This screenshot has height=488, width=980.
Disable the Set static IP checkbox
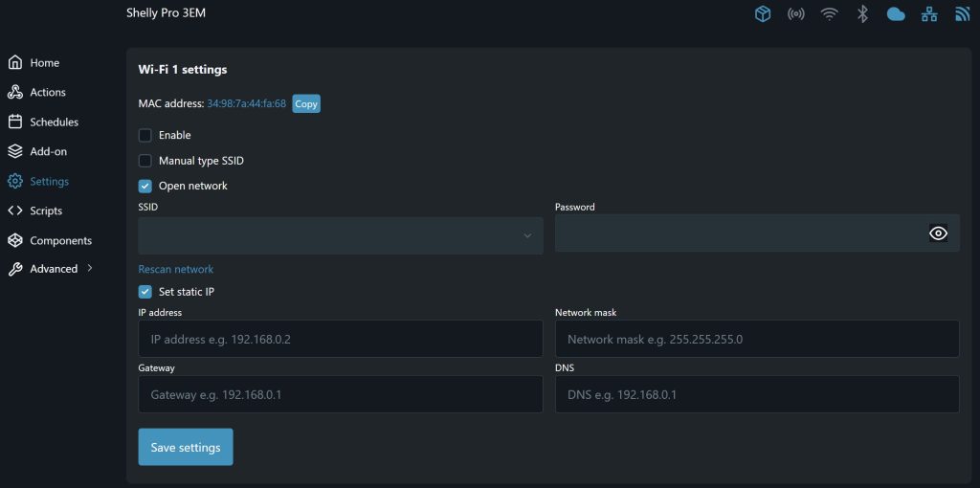tap(145, 292)
